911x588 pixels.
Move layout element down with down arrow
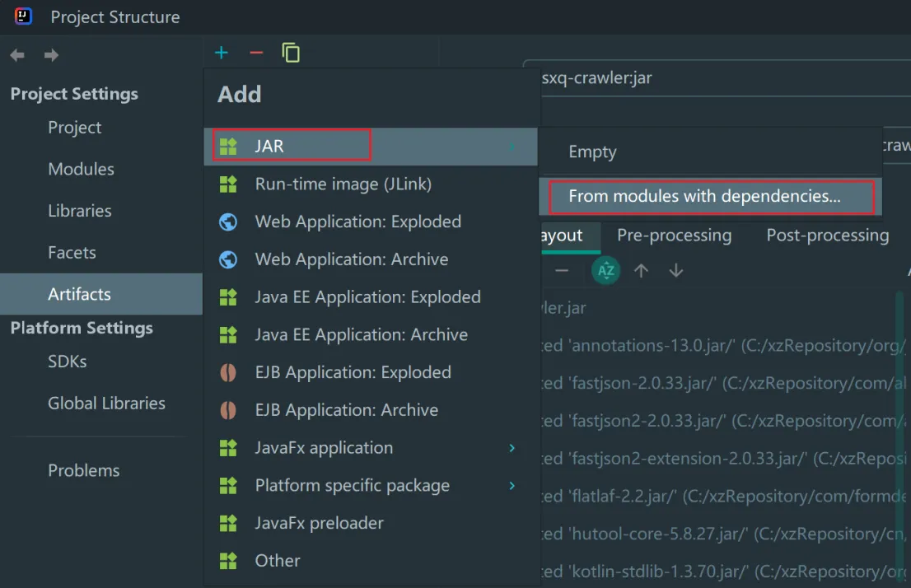click(676, 271)
